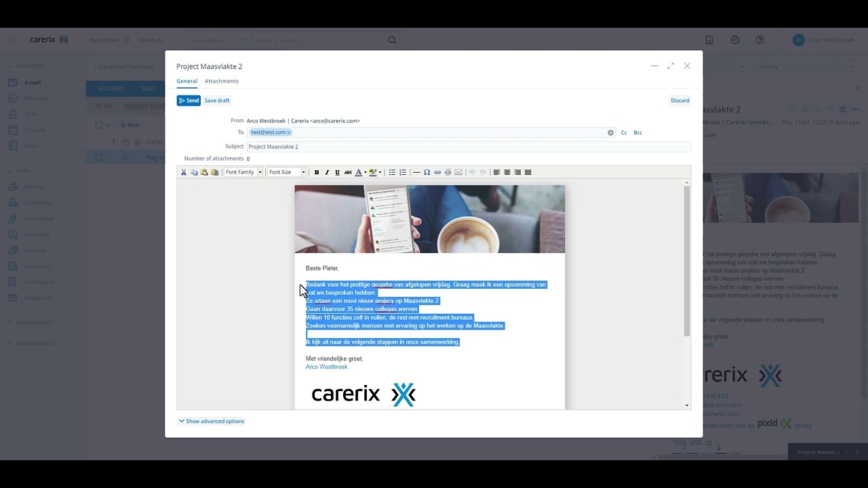The image size is (868, 488).
Task: Add a Bcc recipient
Action: (x=638, y=133)
